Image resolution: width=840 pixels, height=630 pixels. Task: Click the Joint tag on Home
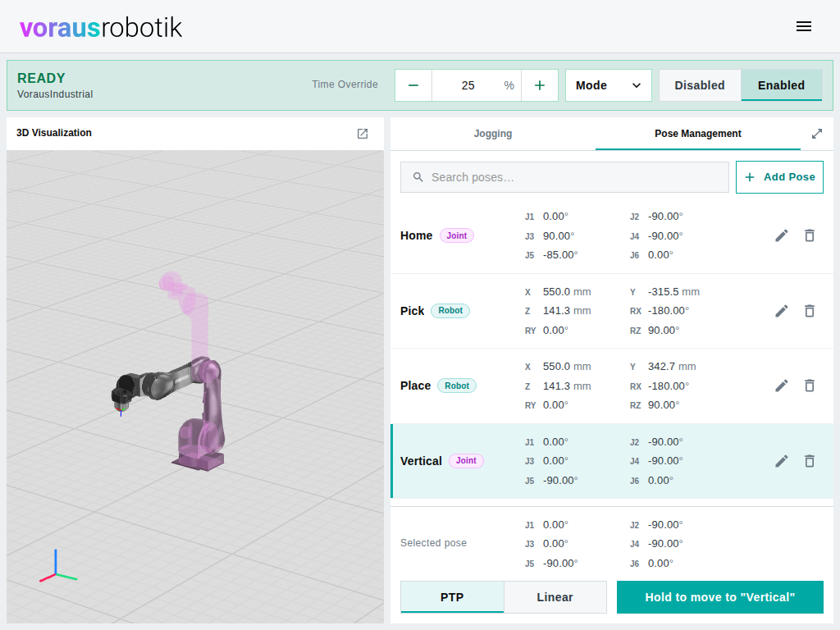point(456,235)
